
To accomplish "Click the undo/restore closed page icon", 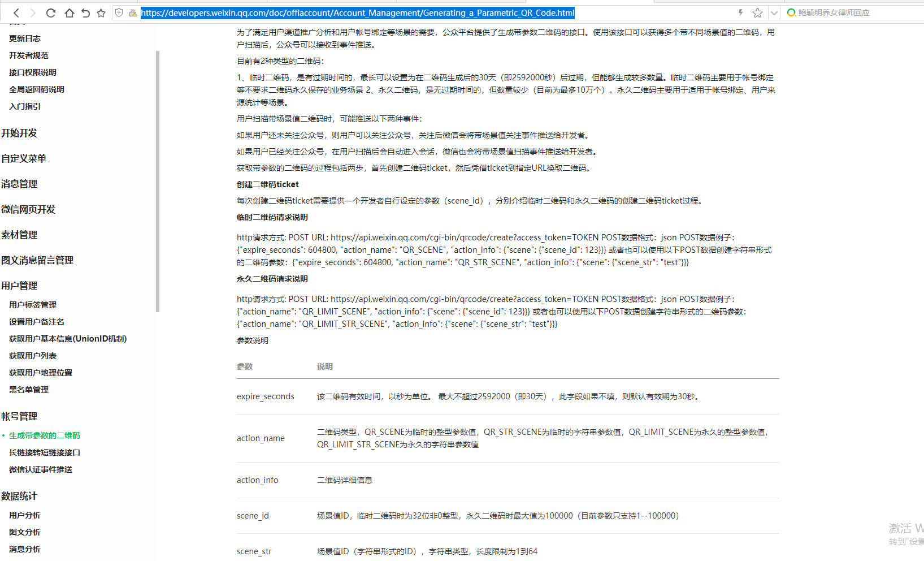I will pos(85,13).
